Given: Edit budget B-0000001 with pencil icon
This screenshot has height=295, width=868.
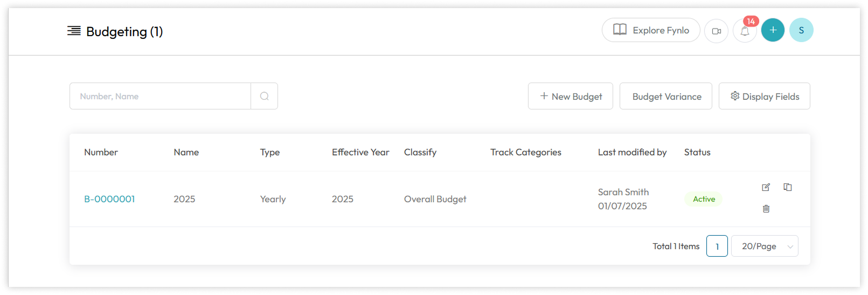Looking at the screenshot, I should point(766,187).
